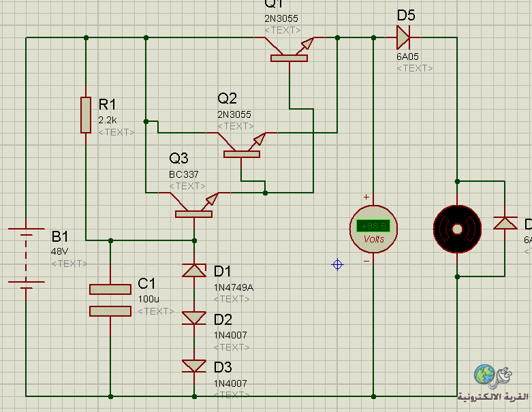Click the <TEXT> placeholder under D5
The height and width of the screenshot is (412, 532).
415,69
